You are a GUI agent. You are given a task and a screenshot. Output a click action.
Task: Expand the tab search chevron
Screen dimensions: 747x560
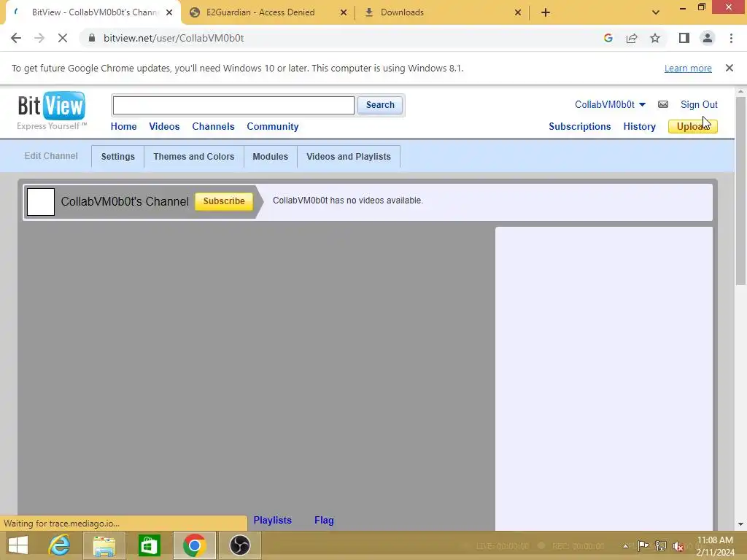tap(656, 12)
